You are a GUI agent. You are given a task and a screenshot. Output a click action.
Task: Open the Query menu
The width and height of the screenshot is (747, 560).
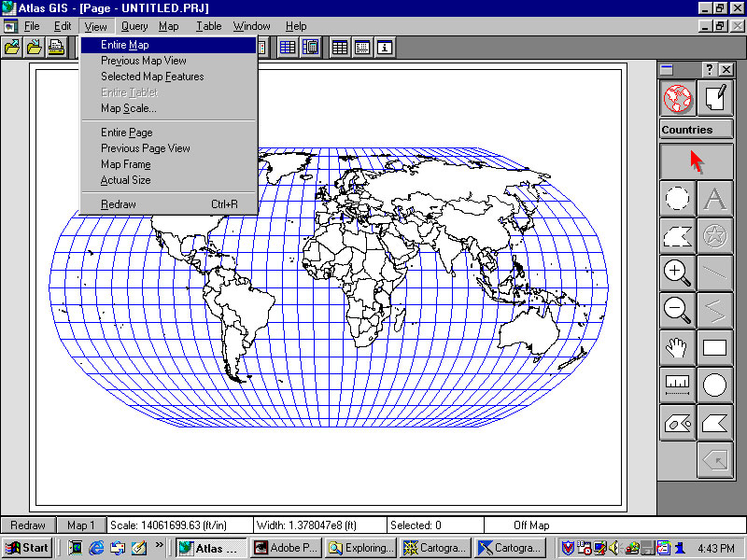click(x=134, y=26)
